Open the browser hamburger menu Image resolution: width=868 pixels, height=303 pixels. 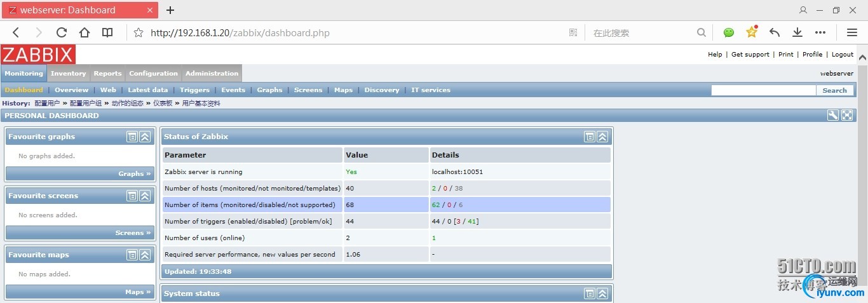[852, 32]
